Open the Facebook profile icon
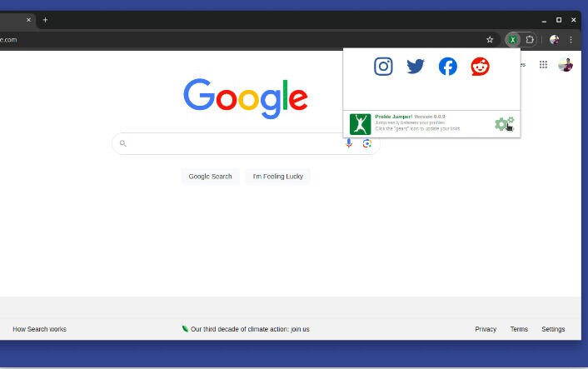The image size is (588, 369). (x=448, y=67)
